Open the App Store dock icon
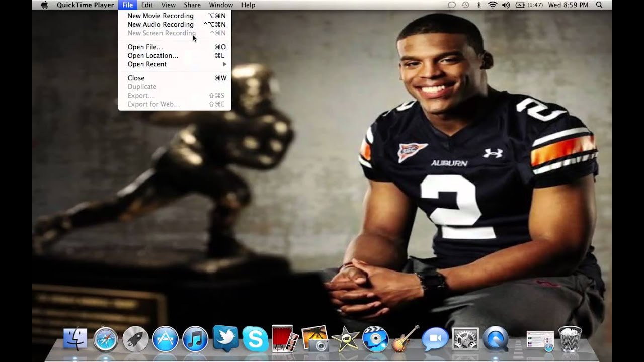Screen dimensions: 644x362 (x=165, y=339)
